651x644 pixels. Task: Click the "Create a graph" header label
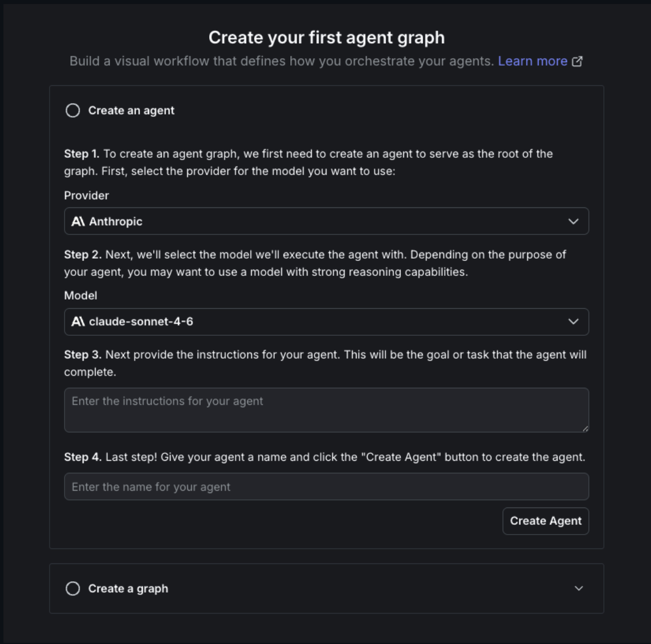pos(128,588)
